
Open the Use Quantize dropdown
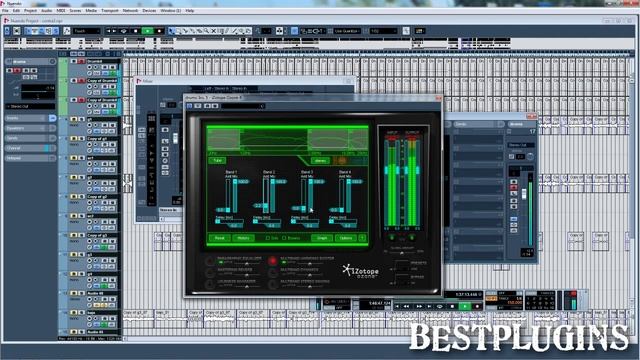click(347, 31)
